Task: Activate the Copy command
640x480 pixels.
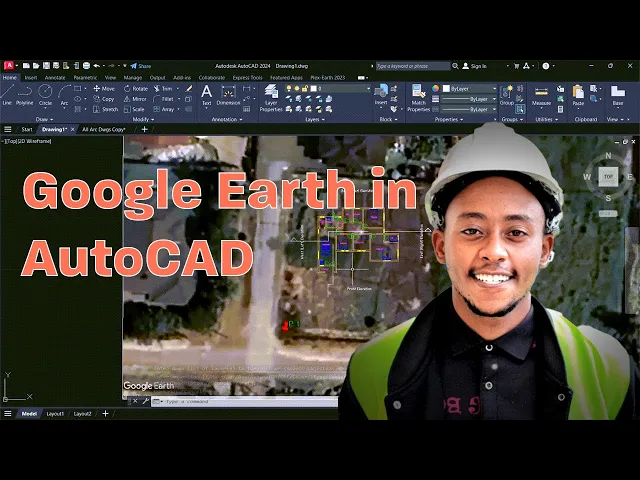Action: click(x=104, y=99)
